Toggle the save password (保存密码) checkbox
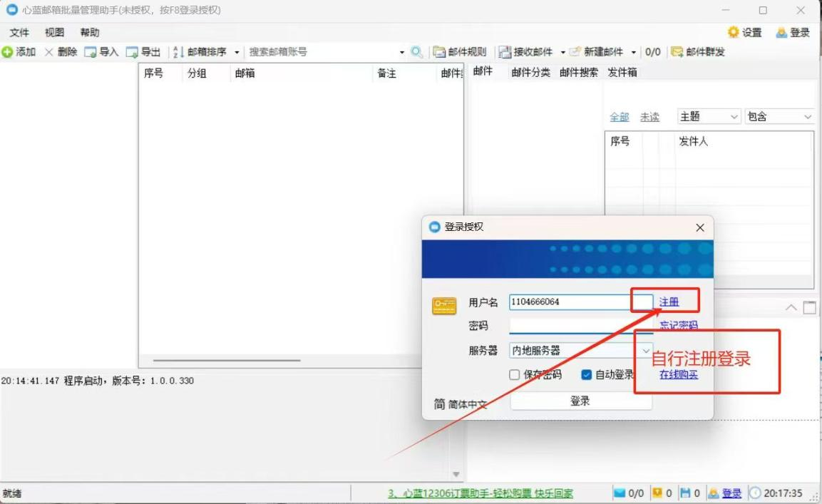Viewport: 822px width, 504px height. [514, 374]
